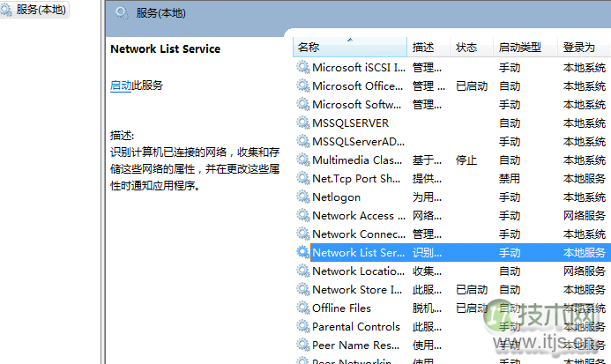This screenshot has height=364, width=611.
Task: Click the gear icon beside Offline Files
Action: click(x=302, y=308)
